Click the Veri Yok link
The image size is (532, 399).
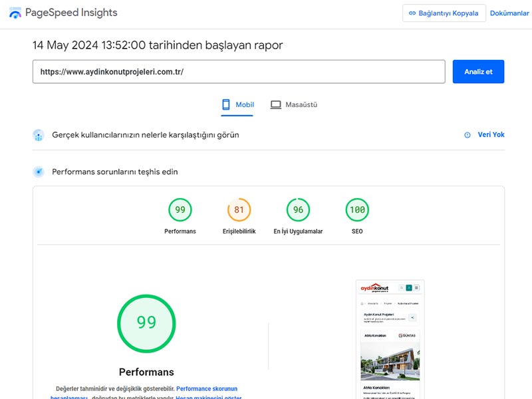491,135
